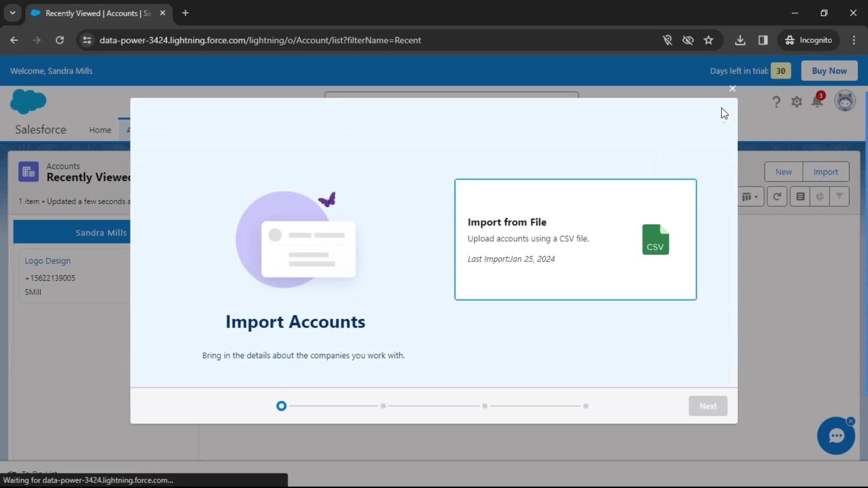868x488 pixels.
Task: Click the New account button
Action: click(783, 172)
